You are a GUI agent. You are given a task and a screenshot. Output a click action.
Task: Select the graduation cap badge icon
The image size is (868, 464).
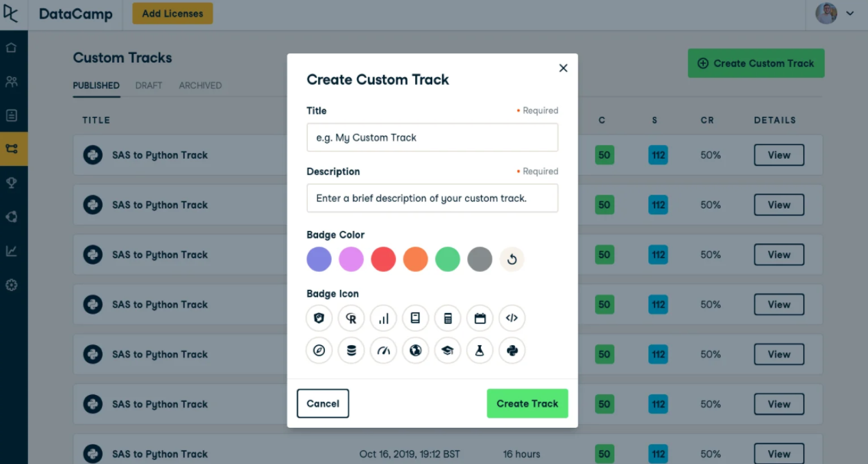coord(447,350)
